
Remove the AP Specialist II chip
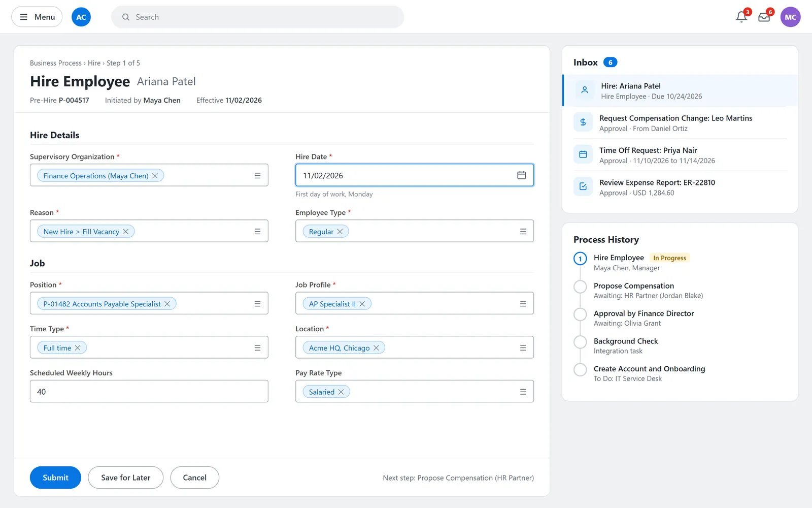coord(362,304)
